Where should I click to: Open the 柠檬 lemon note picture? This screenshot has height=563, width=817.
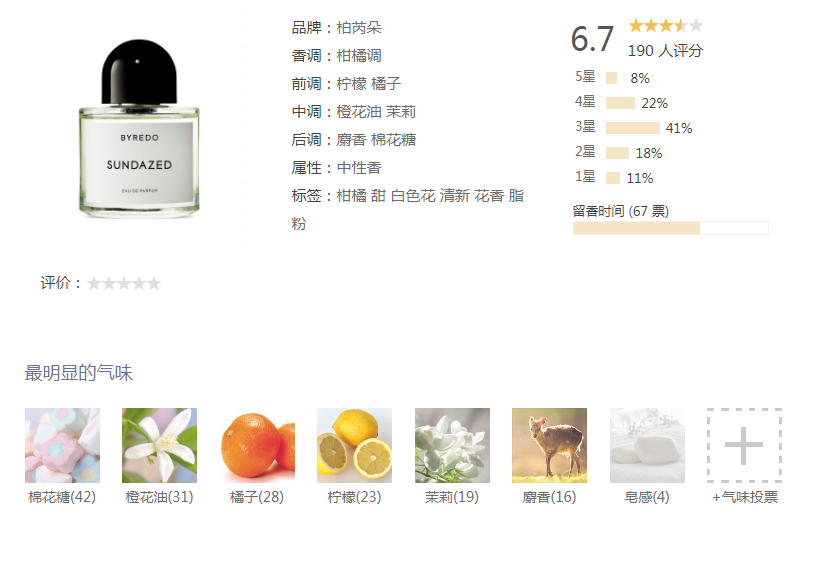(x=354, y=445)
